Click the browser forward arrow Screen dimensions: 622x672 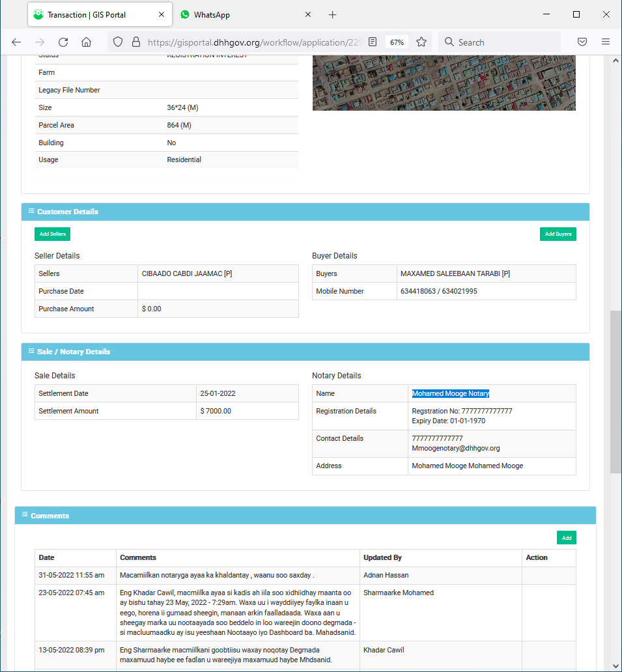pos(40,42)
